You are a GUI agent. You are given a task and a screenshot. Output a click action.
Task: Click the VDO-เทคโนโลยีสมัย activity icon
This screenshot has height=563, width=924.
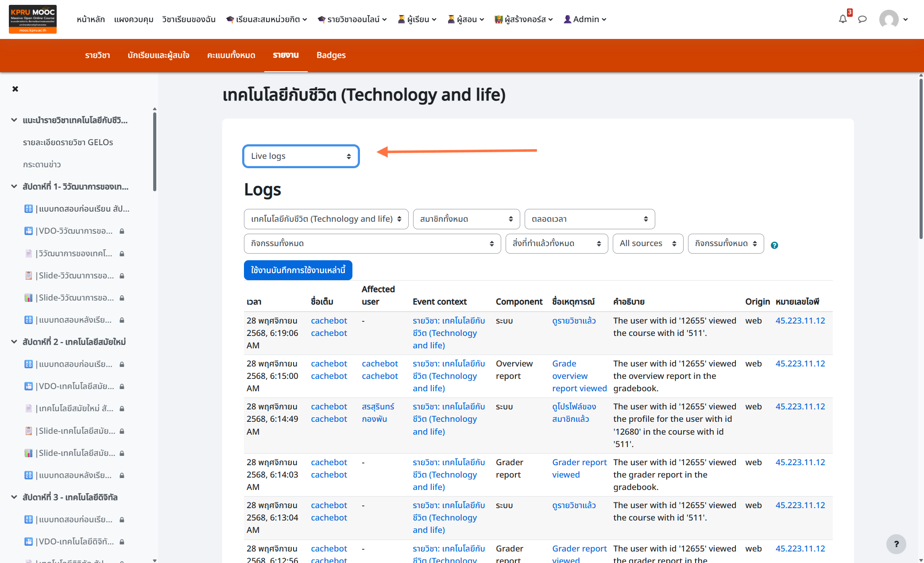coord(28,386)
